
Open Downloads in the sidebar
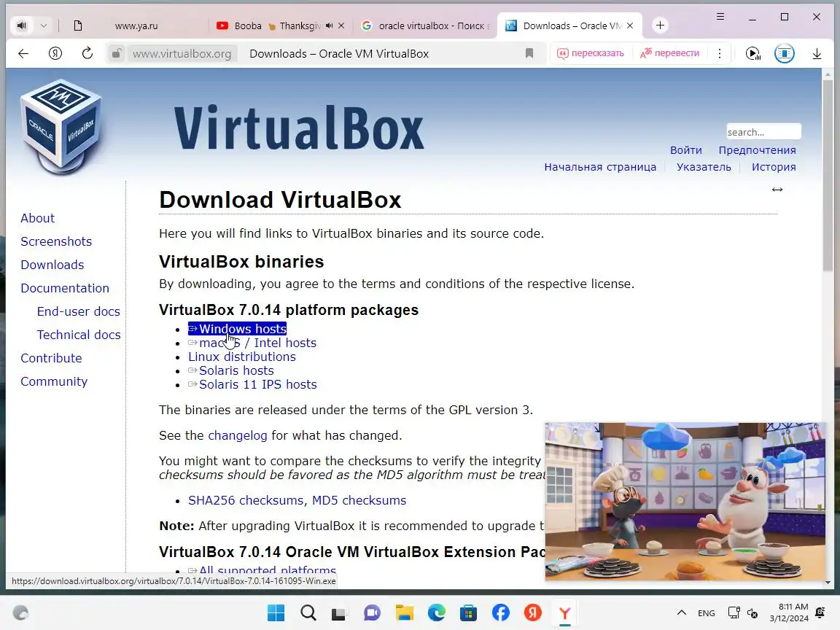(52, 265)
